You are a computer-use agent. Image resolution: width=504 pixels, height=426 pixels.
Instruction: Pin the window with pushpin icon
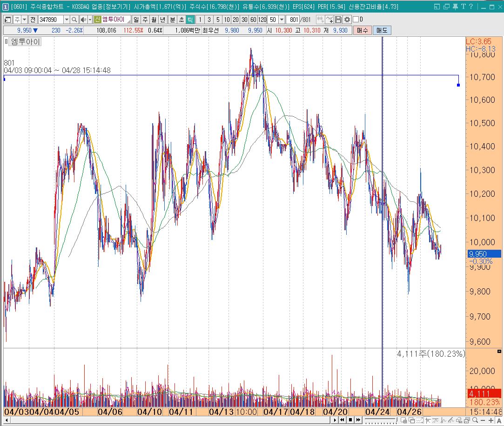pos(455,7)
